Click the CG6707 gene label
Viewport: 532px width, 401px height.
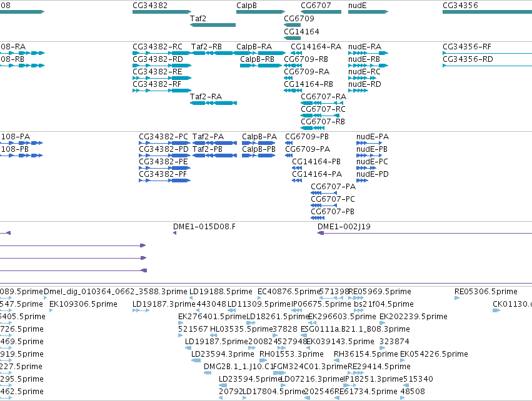point(316,6)
